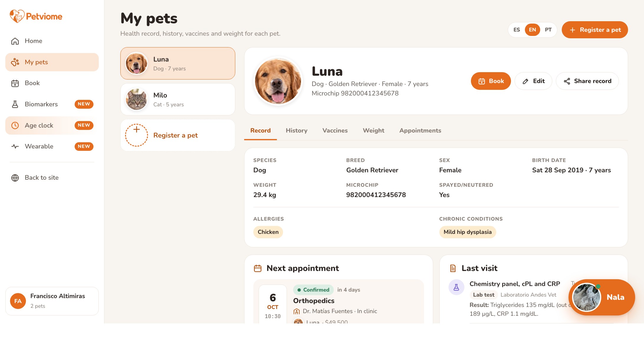
Task: Click microchip value 982000412345678 in record
Action: (x=376, y=195)
